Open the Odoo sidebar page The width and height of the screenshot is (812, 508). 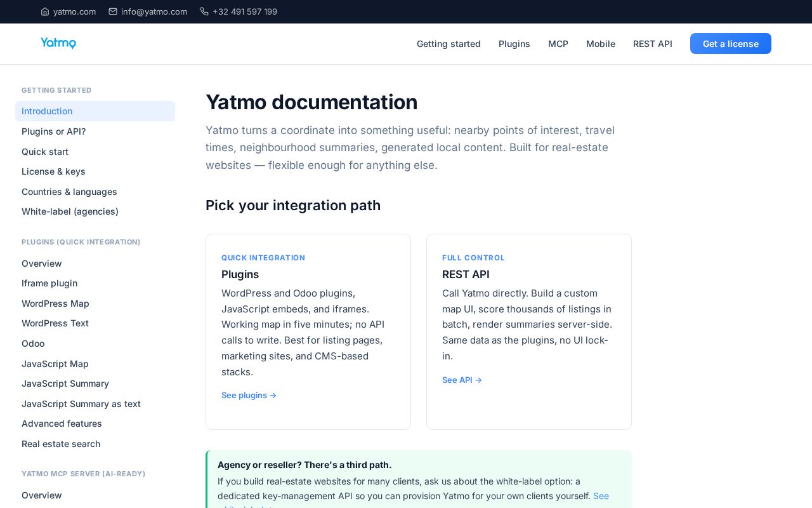click(x=95, y=344)
